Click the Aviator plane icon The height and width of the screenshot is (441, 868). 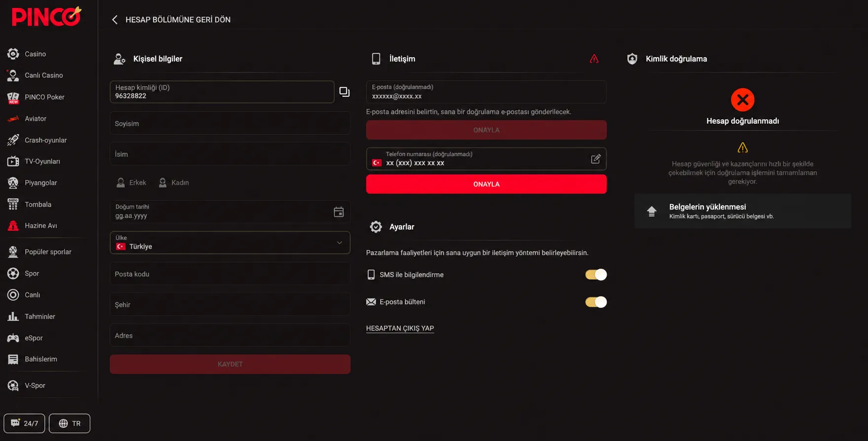[x=13, y=119]
